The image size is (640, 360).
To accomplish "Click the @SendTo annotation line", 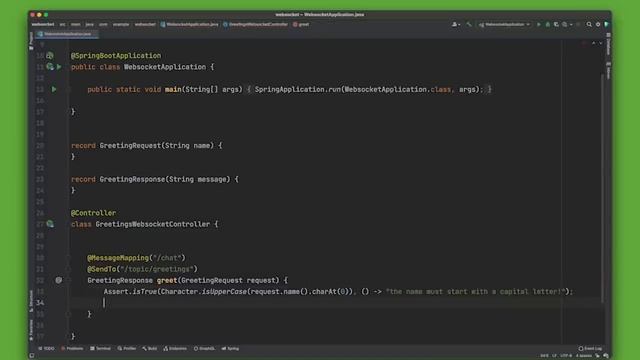I will [x=142, y=269].
